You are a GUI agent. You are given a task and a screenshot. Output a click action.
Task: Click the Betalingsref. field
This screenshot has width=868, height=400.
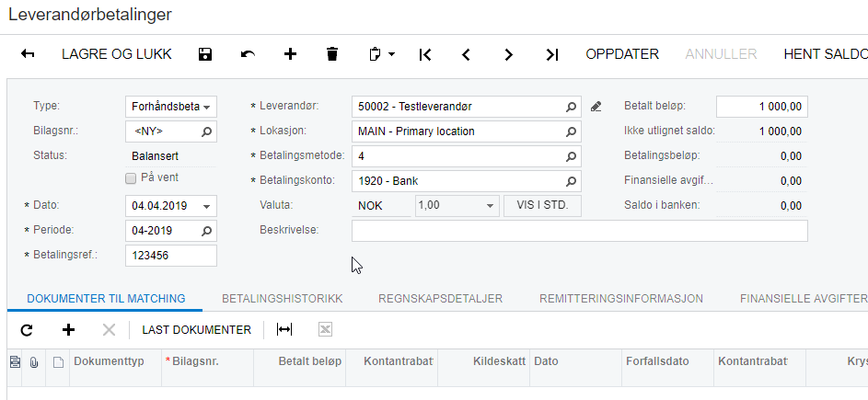coord(171,256)
